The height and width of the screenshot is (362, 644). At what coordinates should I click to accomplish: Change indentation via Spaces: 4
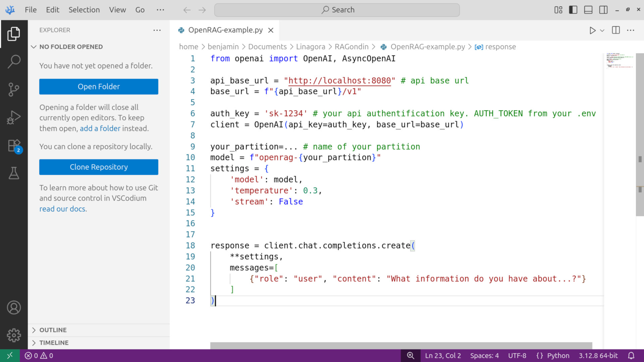[484, 356]
